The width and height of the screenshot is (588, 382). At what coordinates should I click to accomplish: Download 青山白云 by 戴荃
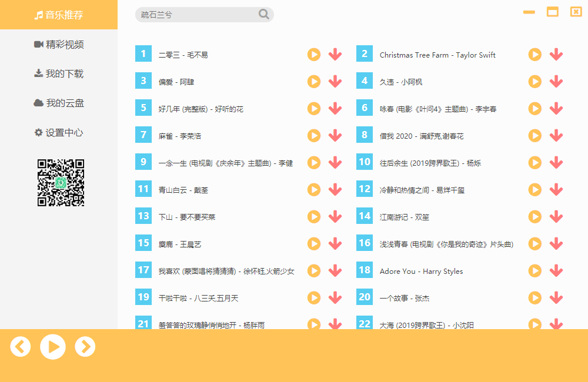coord(335,189)
